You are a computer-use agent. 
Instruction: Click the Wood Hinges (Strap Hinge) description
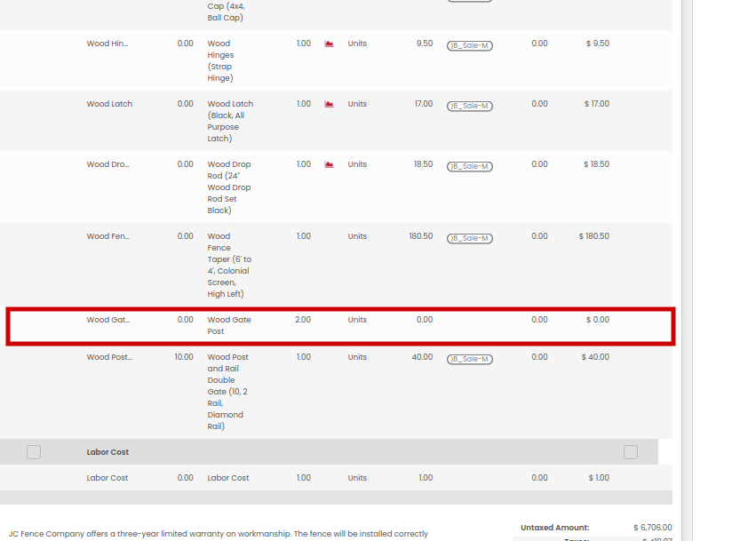coord(220,60)
